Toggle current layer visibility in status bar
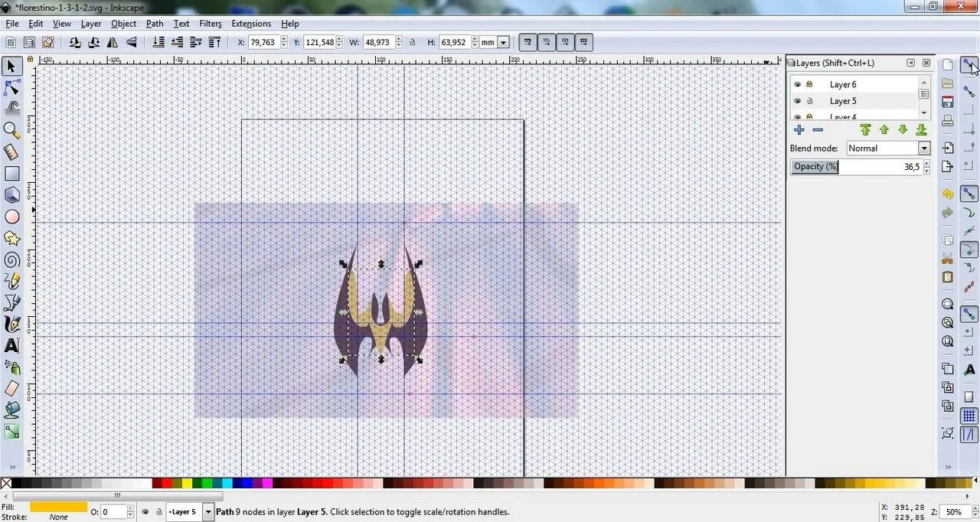 point(145,512)
